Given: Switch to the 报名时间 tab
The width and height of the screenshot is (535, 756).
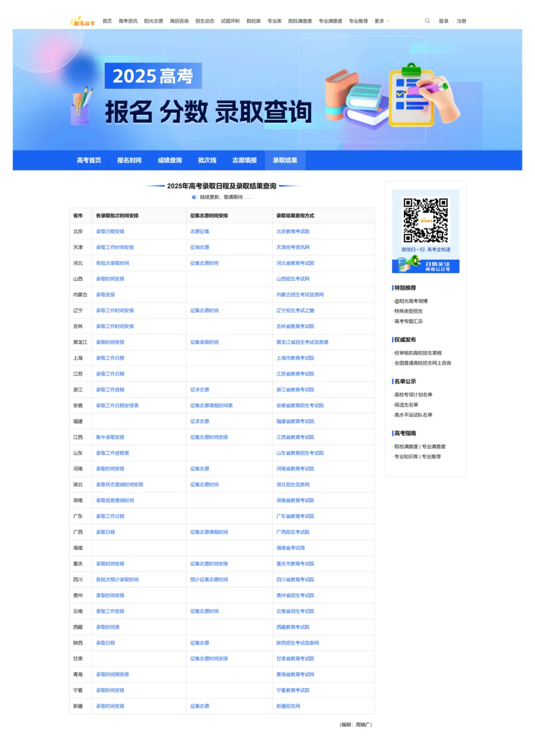Looking at the screenshot, I should pyautogui.click(x=129, y=160).
